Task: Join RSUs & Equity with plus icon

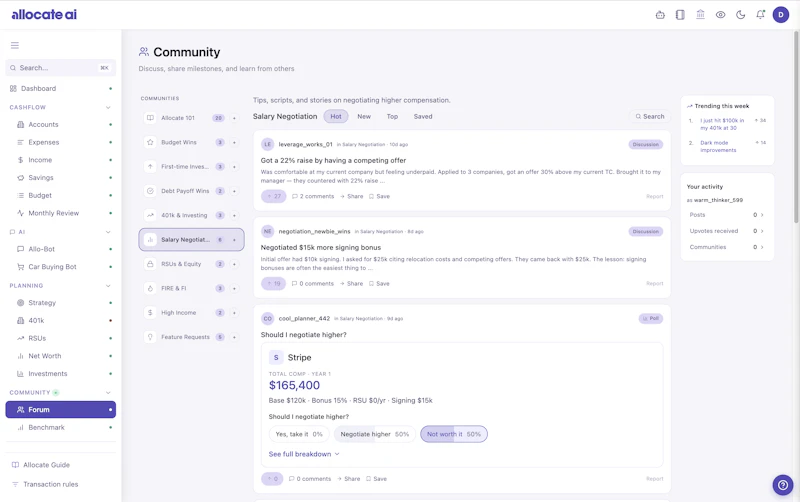Action: pyautogui.click(x=234, y=264)
